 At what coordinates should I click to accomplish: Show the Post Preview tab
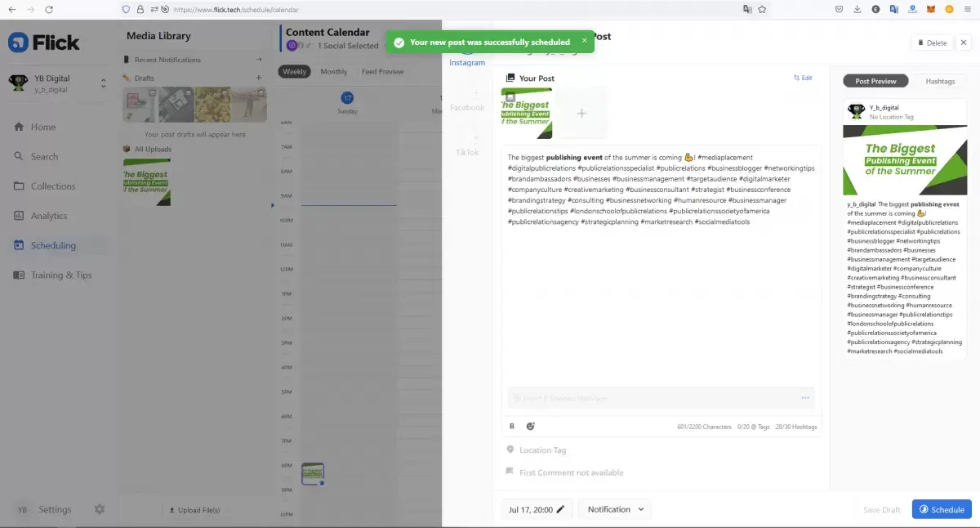pos(875,81)
